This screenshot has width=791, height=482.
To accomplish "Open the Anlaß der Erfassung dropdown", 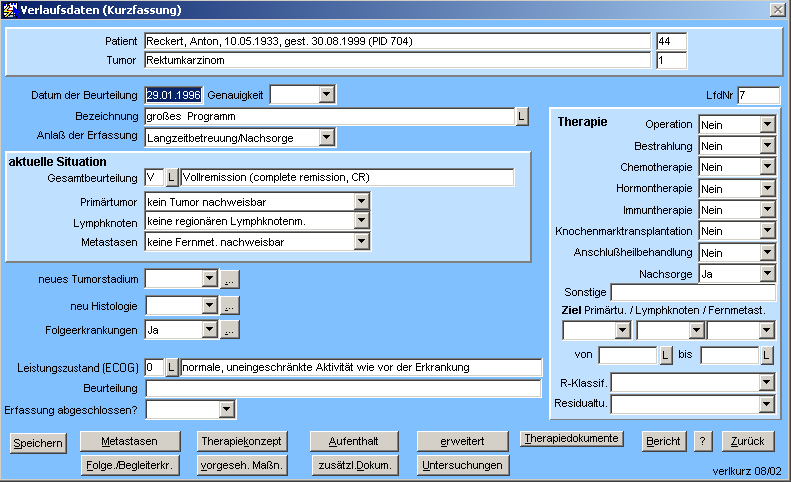I will click(x=326, y=137).
